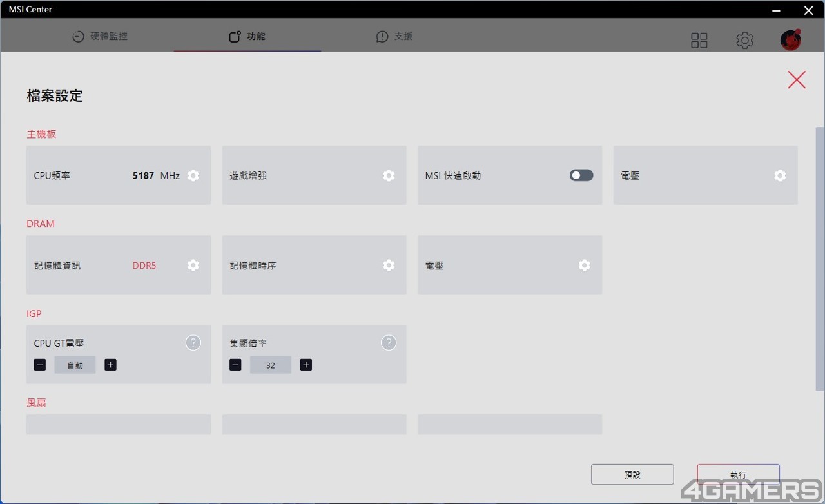Toggle MSI 快速啟動 switch
Viewport: 825px width, 504px height.
click(581, 175)
